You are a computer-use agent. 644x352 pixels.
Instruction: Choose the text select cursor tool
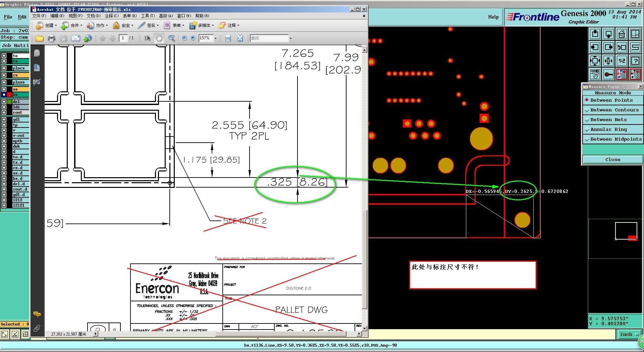click(x=147, y=38)
